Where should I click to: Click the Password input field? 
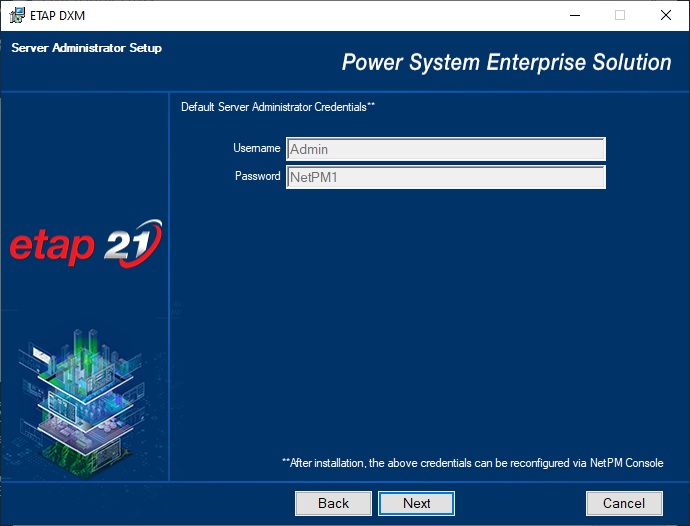pyautogui.click(x=446, y=177)
